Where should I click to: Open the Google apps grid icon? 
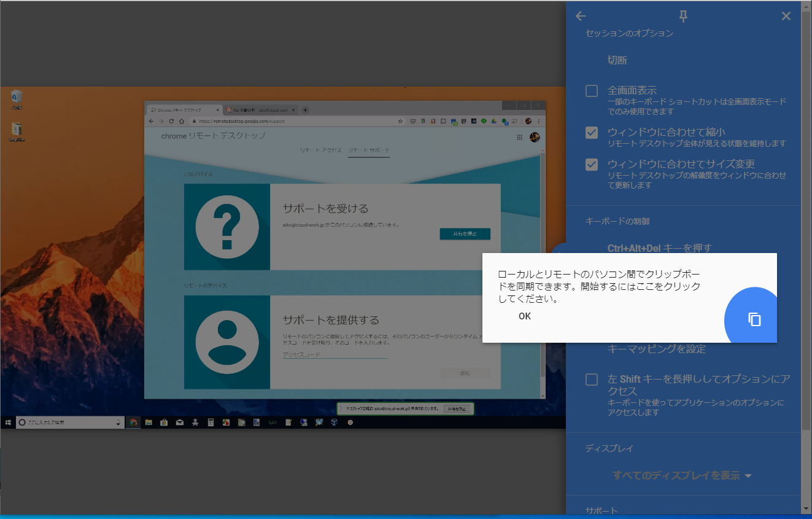coord(520,138)
